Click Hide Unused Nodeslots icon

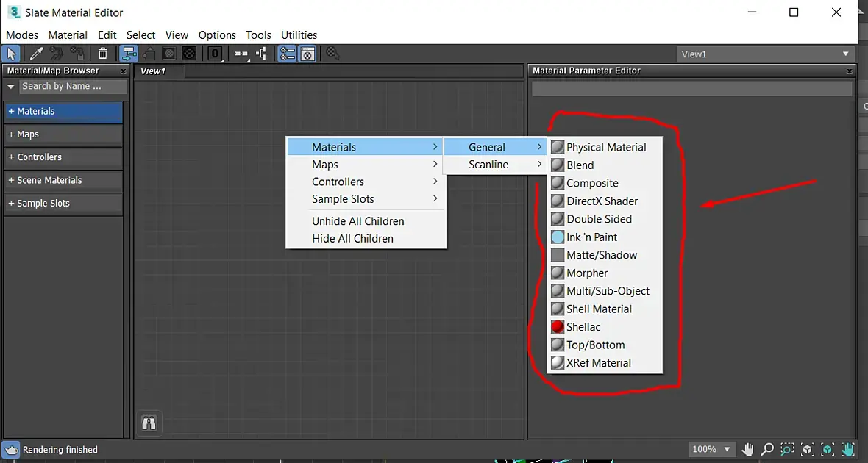149,54
